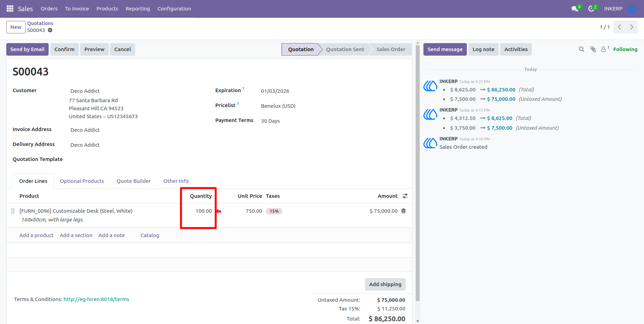This screenshot has width=644, height=324.
Task: Click the quantity value 100.00
Action: coord(204,211)
